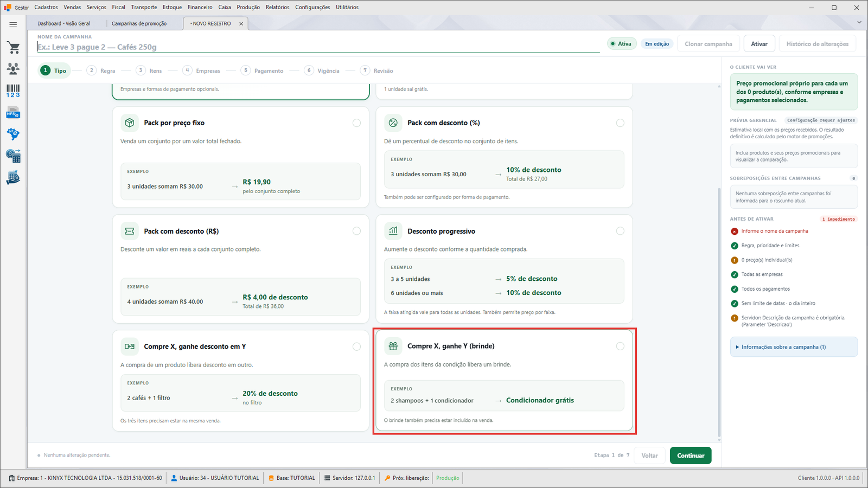
Task: Click the Ativa status badge
Action: (621, 44)
